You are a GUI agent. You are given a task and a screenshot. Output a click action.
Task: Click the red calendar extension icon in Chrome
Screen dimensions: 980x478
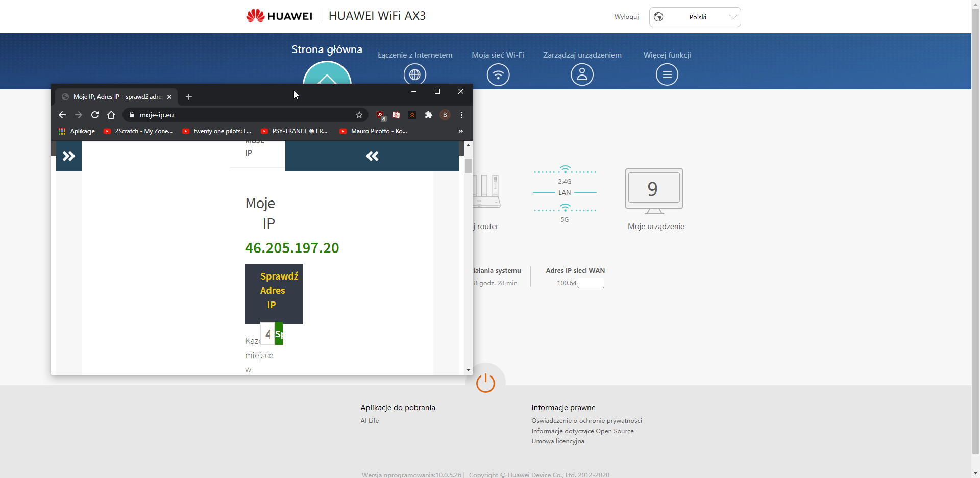pyautogui.click(x=396, y=115)
